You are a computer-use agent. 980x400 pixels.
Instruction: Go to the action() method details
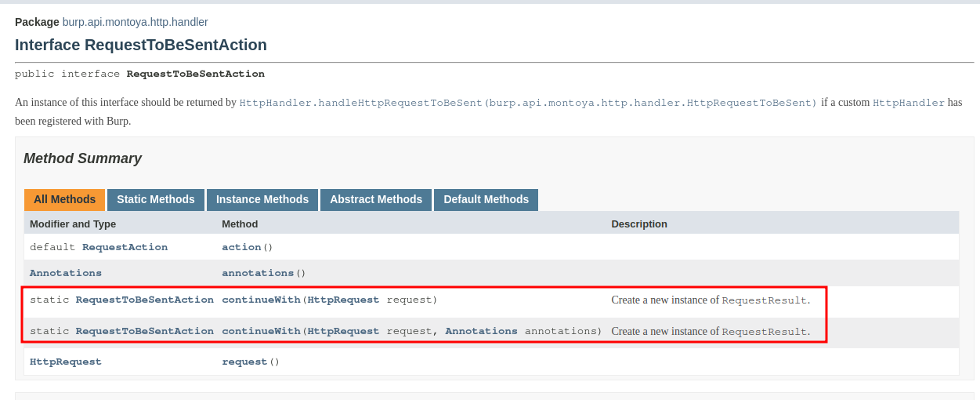tap(241, 247)
